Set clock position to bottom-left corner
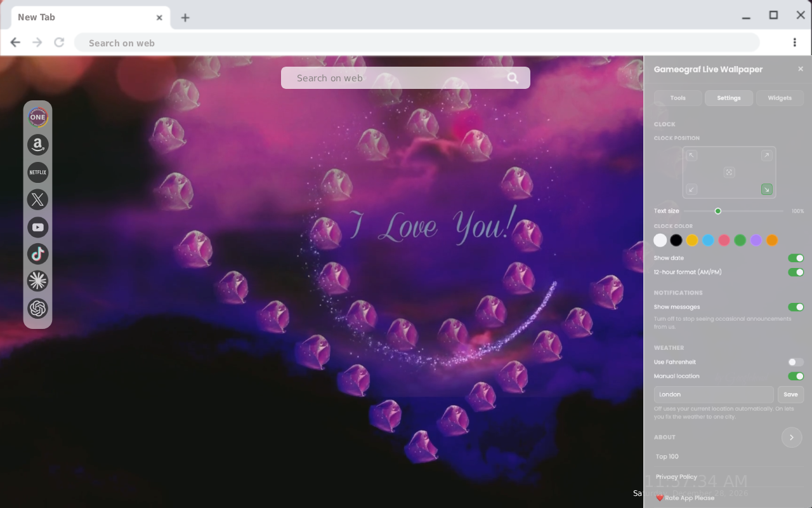The height and width of the screenshot is (508, 812). click(691, 189)
